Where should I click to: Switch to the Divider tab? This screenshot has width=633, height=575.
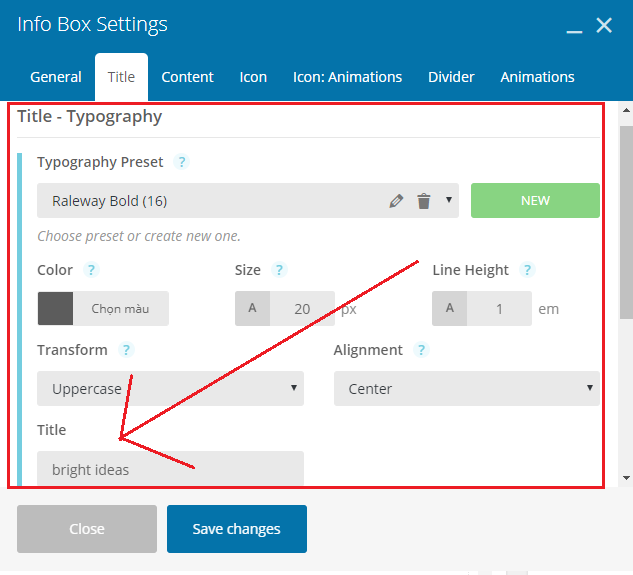(x=451, y=77)
